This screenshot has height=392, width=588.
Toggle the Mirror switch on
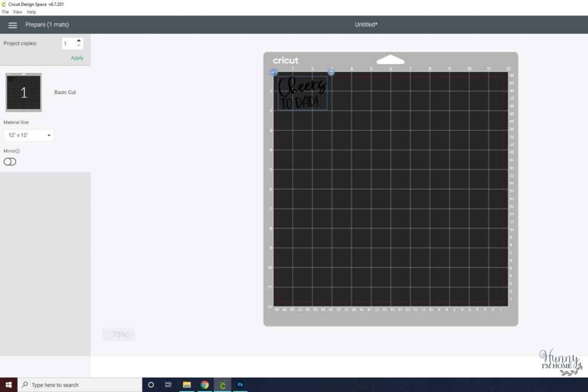point(10,162)
